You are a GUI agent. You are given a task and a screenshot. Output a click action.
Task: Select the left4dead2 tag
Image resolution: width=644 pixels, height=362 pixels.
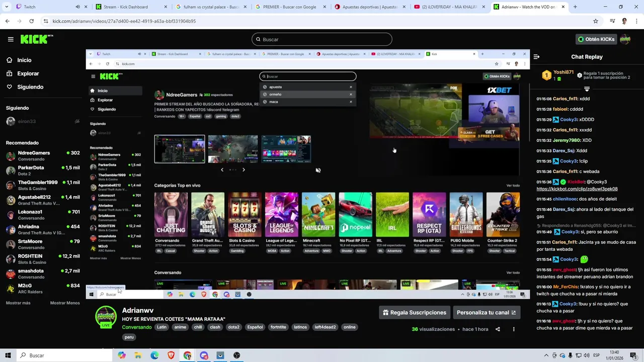pyautogui.click(x=325, y=327)
